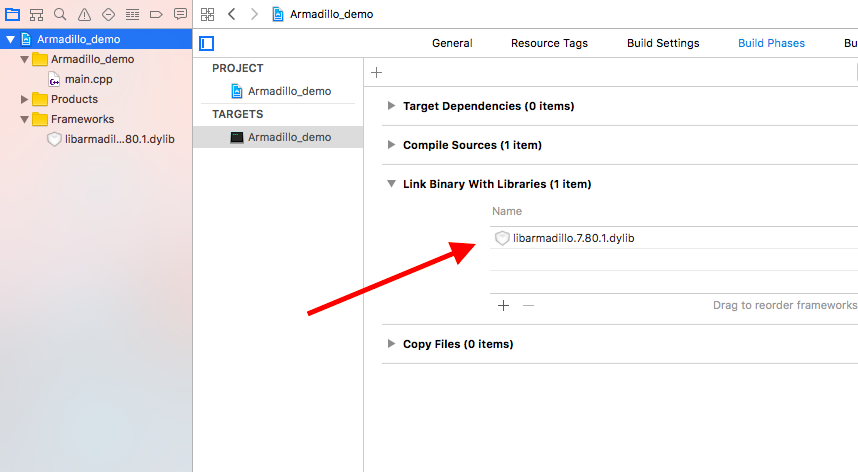Expand the Copy Files section

pos(391,343)
